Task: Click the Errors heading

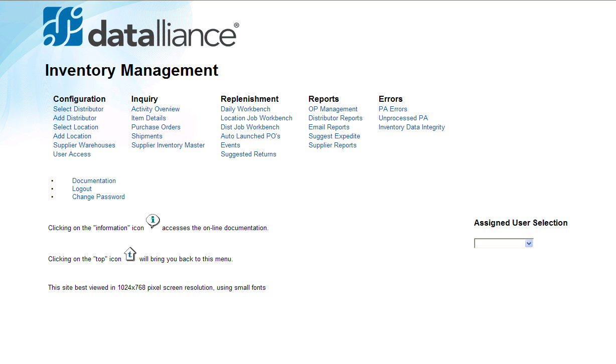Action: [x=391, y=99]
